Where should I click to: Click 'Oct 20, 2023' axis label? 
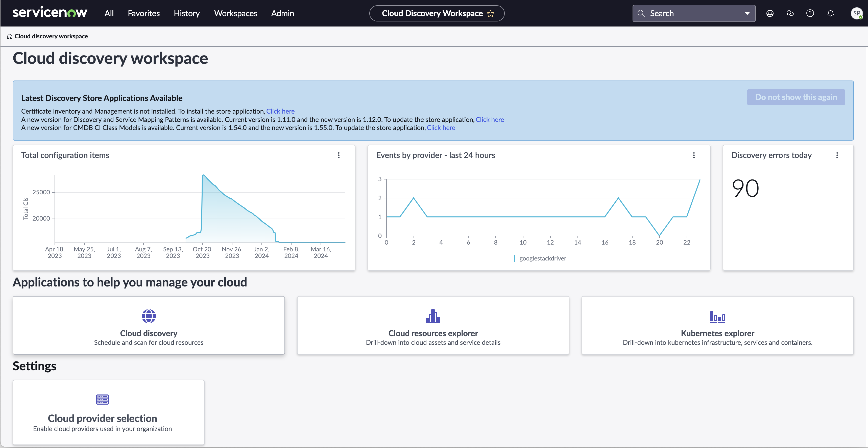[202, 252]
